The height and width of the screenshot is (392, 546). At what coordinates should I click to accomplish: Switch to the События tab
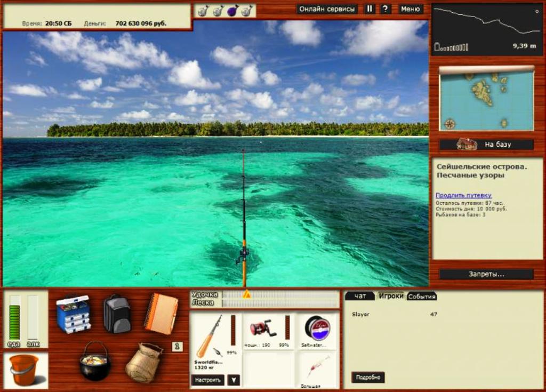pos(422,297)
